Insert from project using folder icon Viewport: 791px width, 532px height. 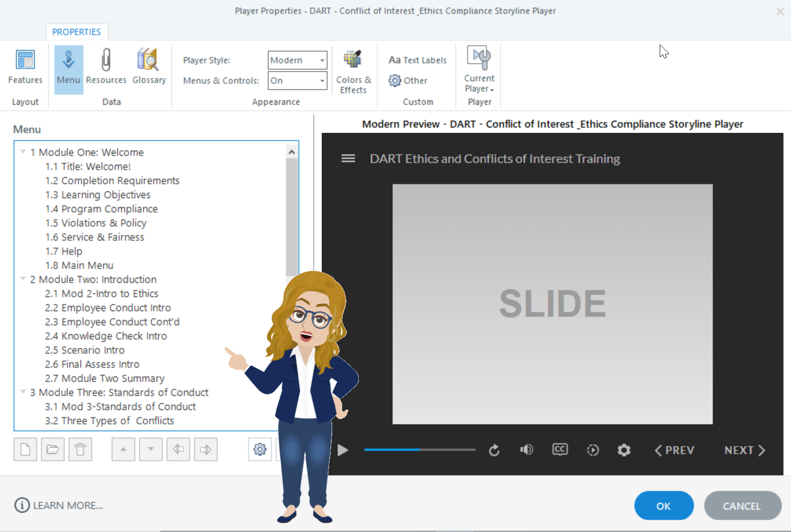(x=53, y=449)
